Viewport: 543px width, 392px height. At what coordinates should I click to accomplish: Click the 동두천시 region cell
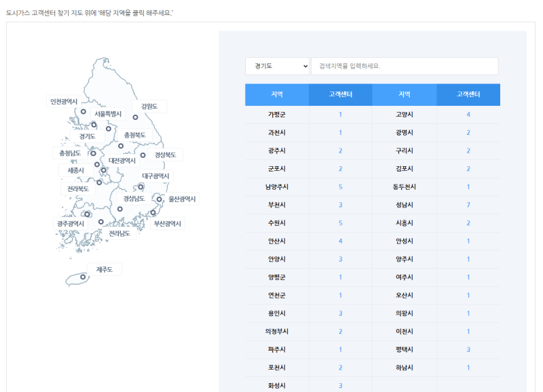pos(405,187)
